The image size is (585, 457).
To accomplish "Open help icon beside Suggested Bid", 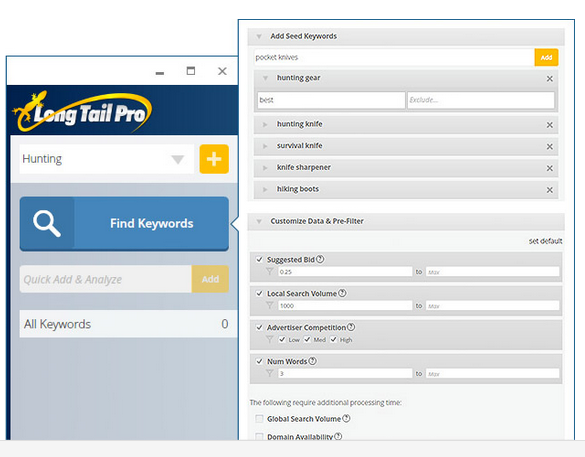I will [x=320, y=259].
